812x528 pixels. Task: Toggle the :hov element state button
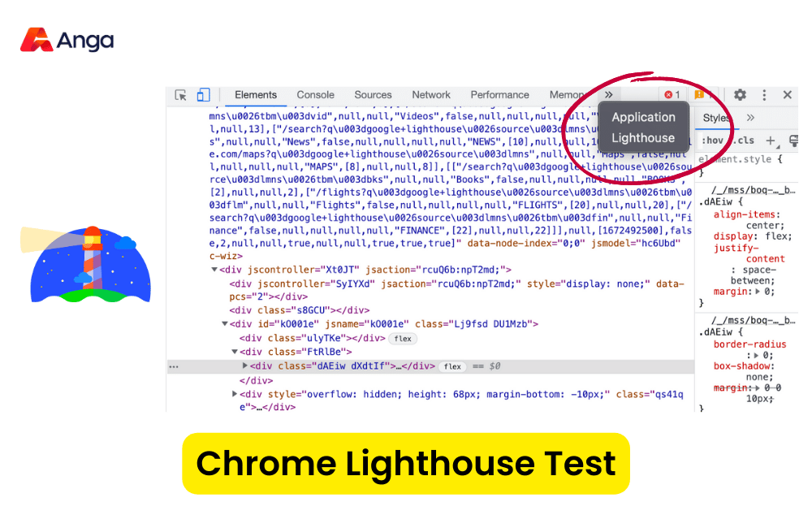(712, 141)
